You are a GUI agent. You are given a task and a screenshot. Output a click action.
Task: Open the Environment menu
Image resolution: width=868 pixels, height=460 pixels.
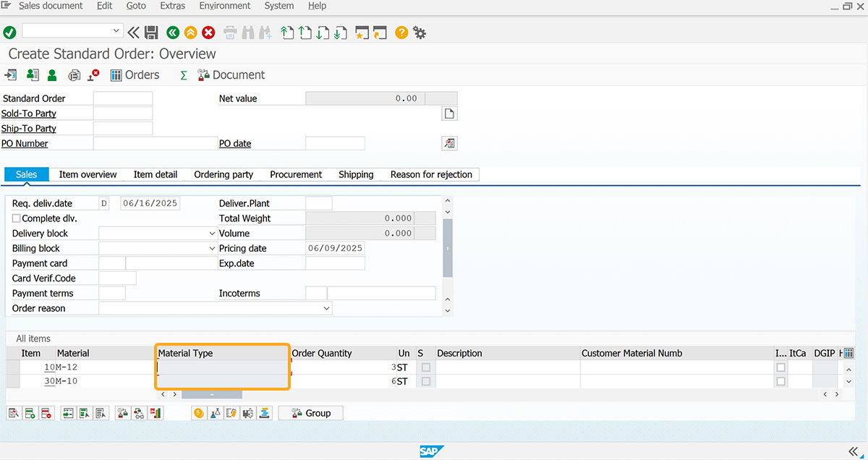pyautogui.click(x=225, y=6)
